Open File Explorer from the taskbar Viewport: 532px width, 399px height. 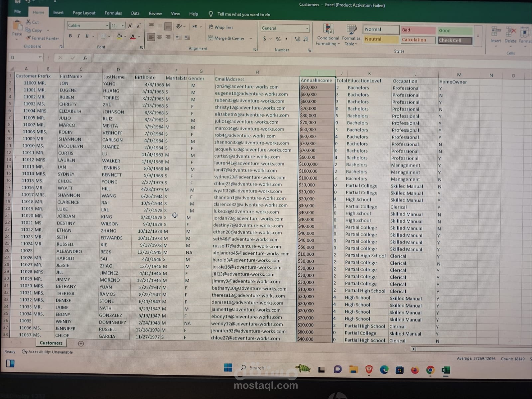tap(353, 369)
